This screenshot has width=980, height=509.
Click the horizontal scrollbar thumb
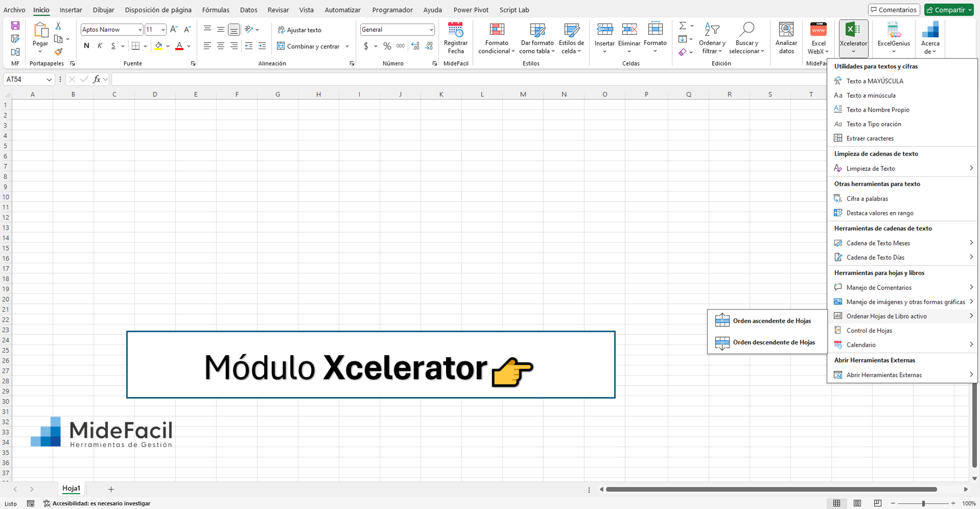[771, 489]
